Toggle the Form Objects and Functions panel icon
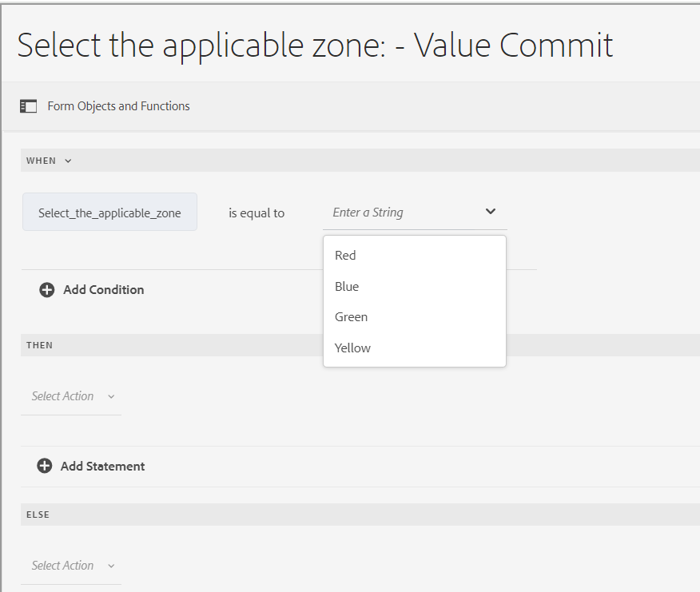The height and width of the screenshot is (592, 700). coord(29,106)
